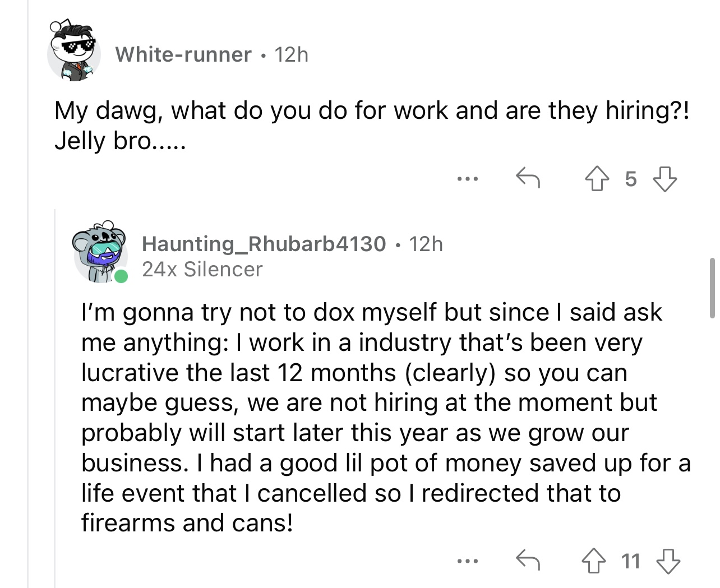720x588 pixels.
Task: Tap White-runner's sunglasses avatar
Action: point(73,52)
